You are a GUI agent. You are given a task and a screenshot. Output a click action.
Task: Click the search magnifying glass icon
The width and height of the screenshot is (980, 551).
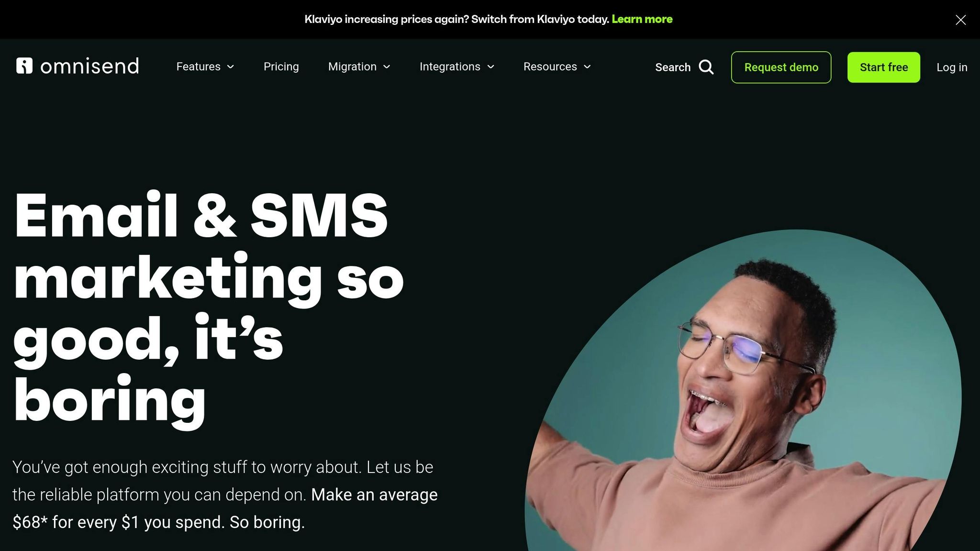tap(706, 67)
